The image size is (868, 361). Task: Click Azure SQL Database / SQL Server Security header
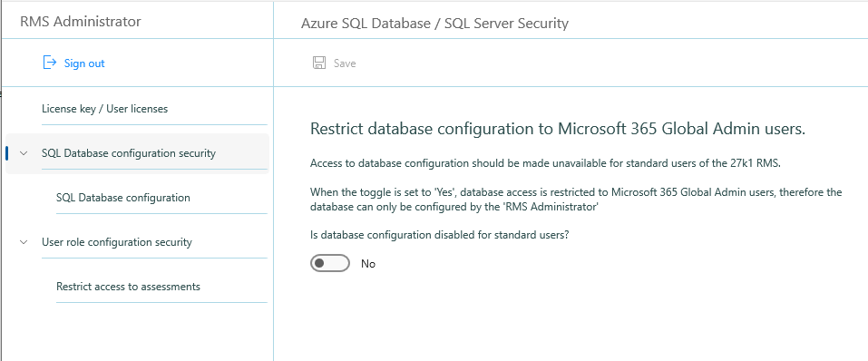click(434, 24)
